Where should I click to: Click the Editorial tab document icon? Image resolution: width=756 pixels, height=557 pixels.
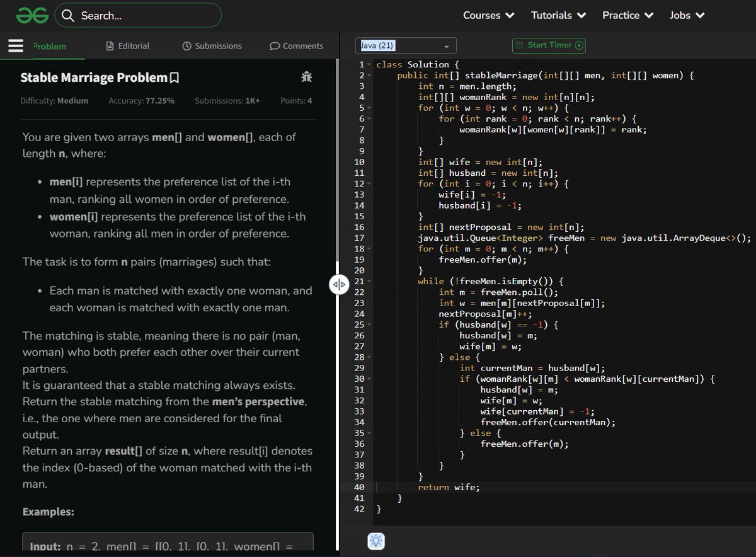click(x=110, y=46)
